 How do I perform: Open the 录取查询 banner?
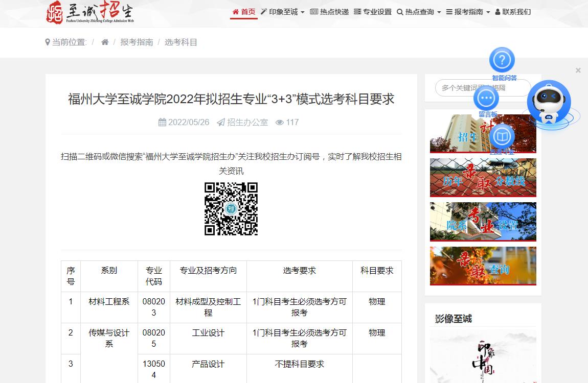point(483,266)
